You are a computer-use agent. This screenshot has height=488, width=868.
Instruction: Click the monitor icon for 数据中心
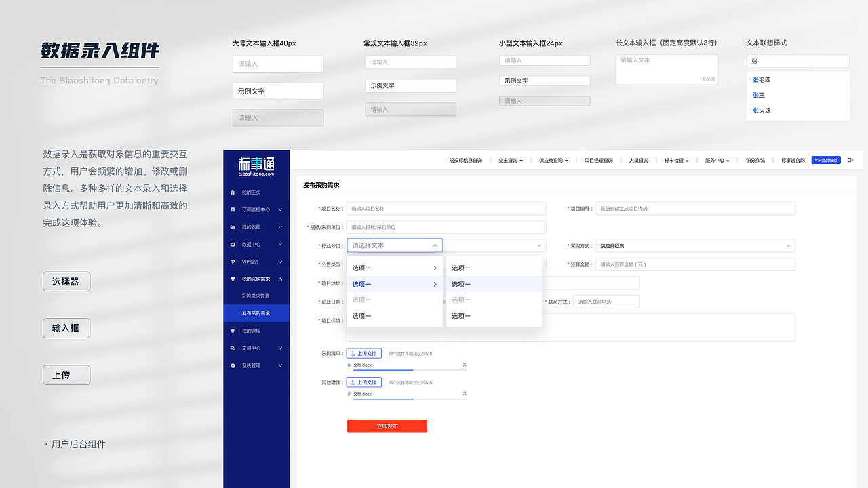pos(233,244)
